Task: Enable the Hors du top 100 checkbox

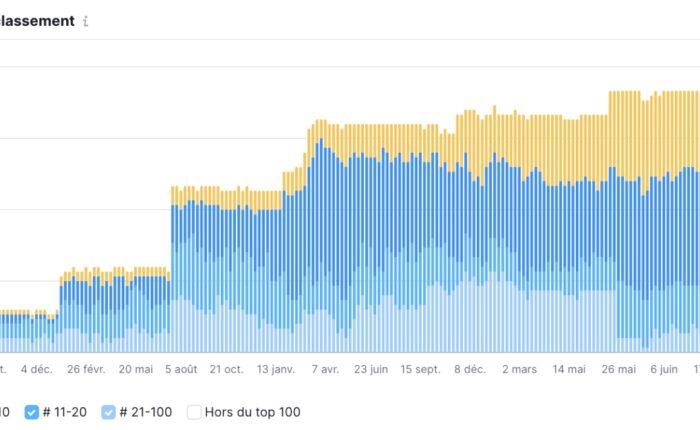Action: tap(195, 411)
